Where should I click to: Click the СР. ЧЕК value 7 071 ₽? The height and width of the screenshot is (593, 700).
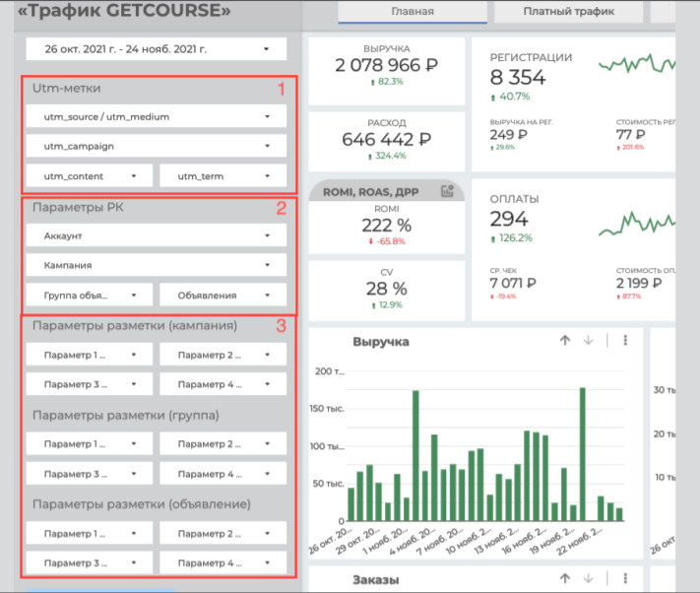pos(513,283)
